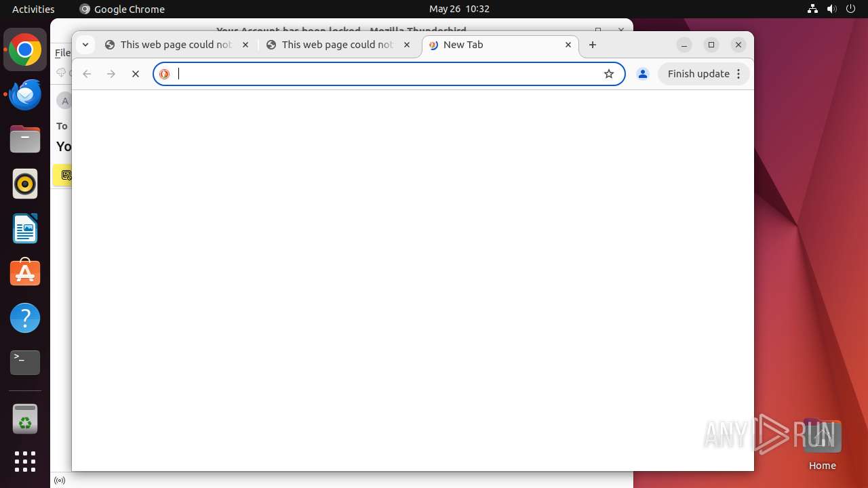Stop loading the page
Screen dimensions: 868x488
coord(136,74)
